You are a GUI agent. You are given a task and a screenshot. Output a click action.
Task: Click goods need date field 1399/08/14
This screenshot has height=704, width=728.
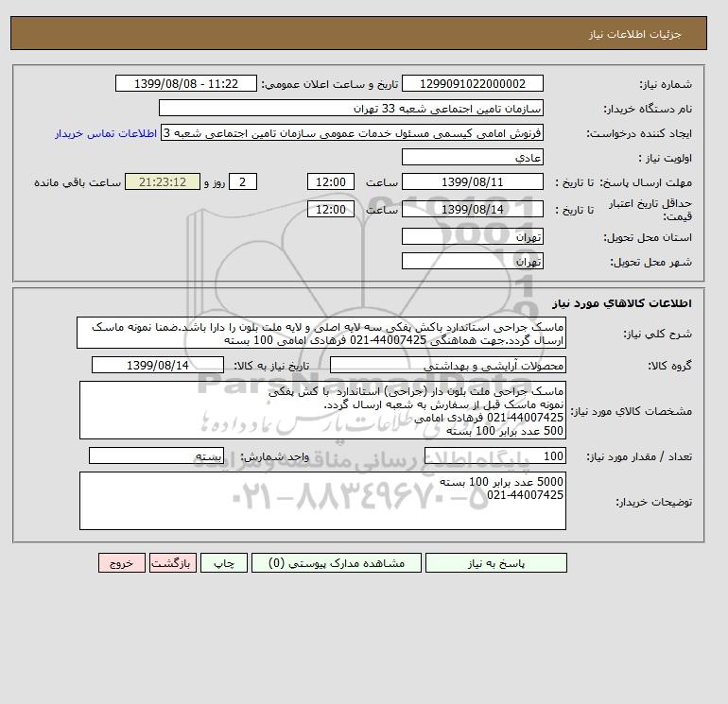157,365
